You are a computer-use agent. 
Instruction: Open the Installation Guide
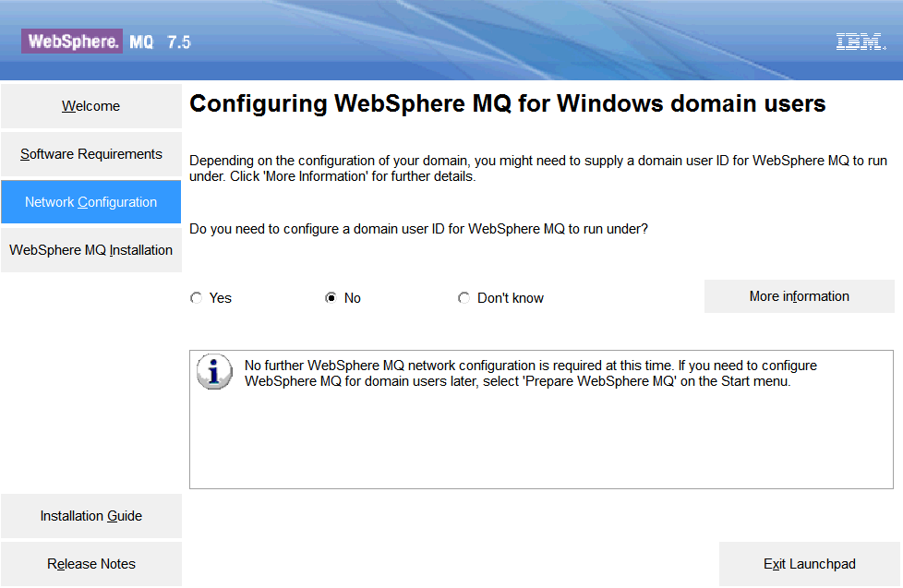(x=91, y=515)
